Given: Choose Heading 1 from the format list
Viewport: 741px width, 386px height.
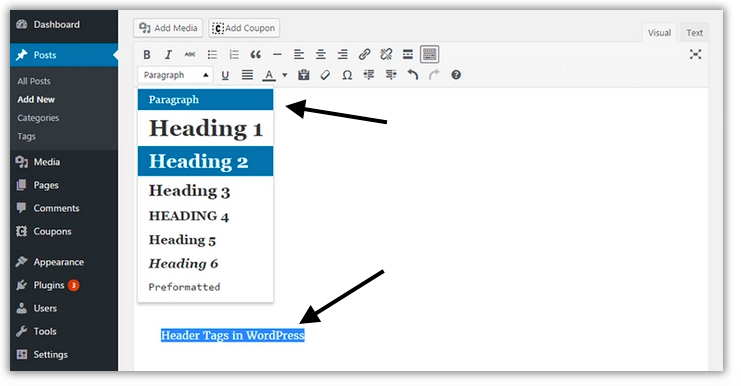Looking at the screenshot, I should (x=206, y=129).
